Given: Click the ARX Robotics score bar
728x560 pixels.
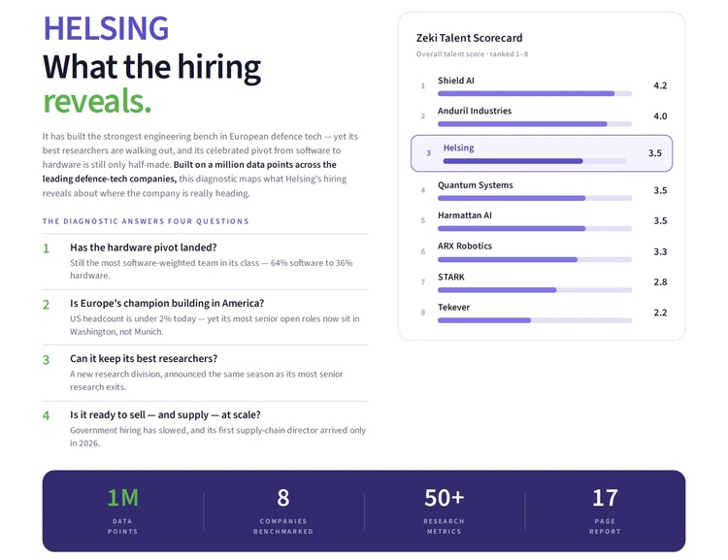Looking at the screenshot, I should (x=535, y=259).
